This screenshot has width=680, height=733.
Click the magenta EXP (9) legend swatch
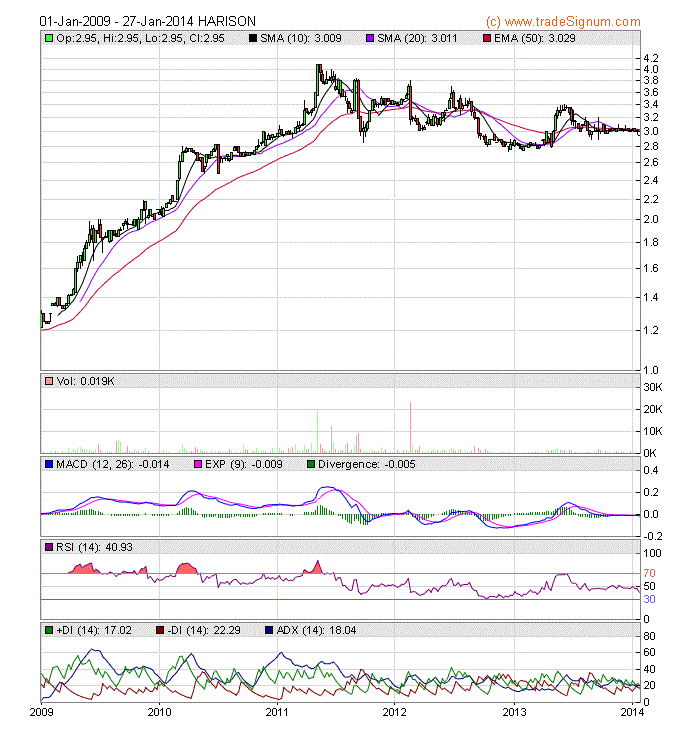(x=198, y=464)
